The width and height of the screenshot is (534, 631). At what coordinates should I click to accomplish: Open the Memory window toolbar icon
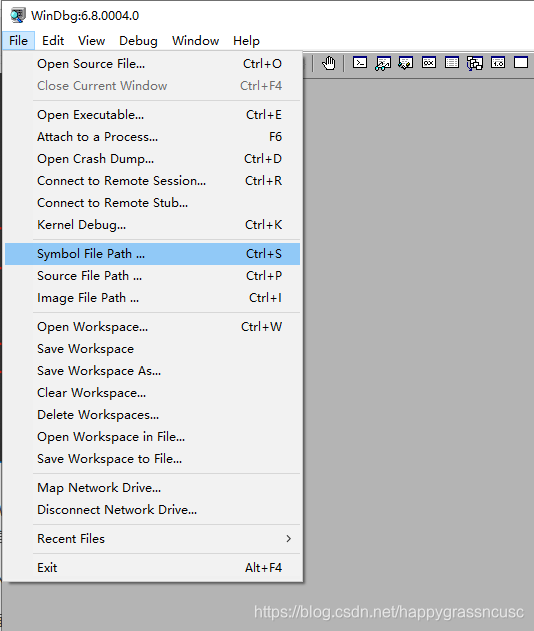(452, 63)
